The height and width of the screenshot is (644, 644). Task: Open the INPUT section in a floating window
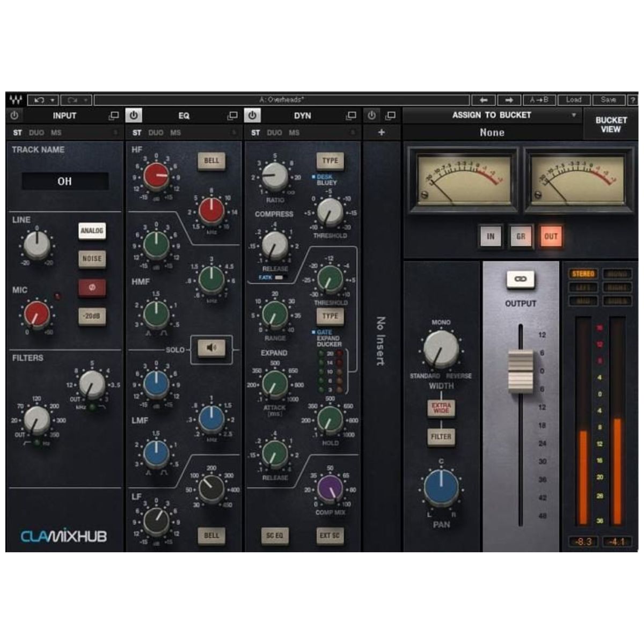[x=115, y=115]
